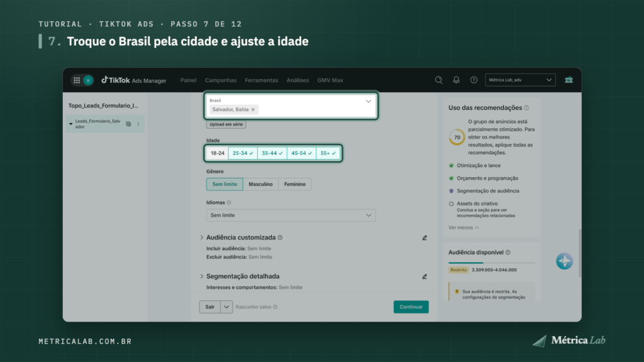Edit the Audiência customizada section
Screen dimensions: 644x362
click(425, 238)
